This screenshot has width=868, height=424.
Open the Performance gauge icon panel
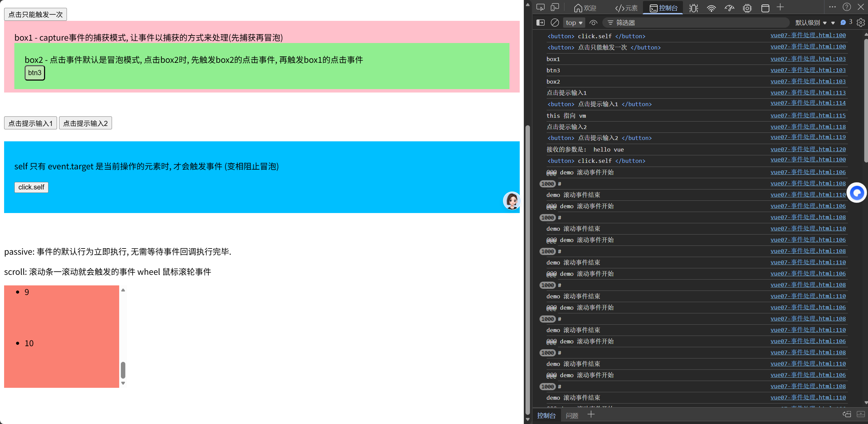pyautogui.click(x=729, y=8)
